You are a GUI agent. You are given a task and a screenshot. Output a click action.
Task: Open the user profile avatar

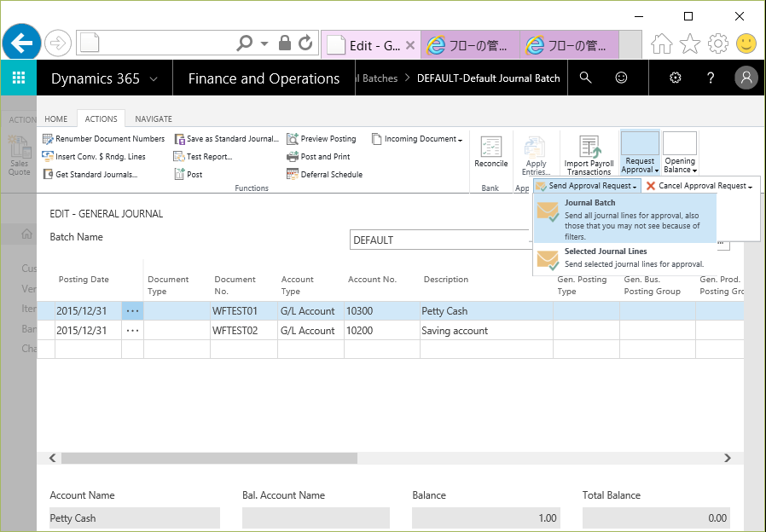pos(746,78)
